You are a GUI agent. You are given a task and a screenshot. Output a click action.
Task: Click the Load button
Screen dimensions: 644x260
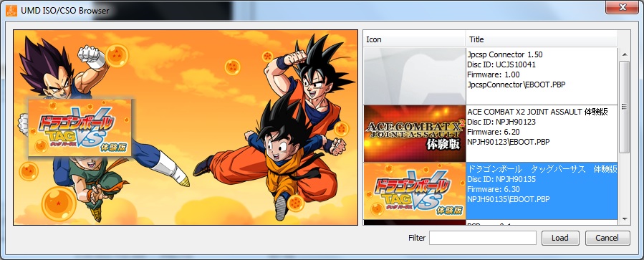click(559, 238)
